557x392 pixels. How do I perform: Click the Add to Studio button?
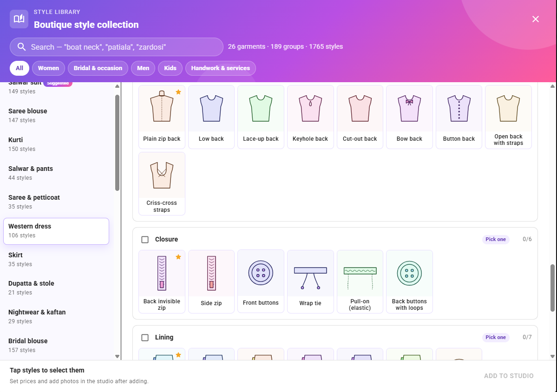tap(509, 376)
